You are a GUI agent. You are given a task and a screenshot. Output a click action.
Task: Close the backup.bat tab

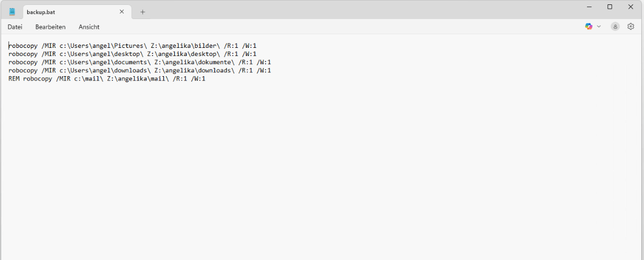pos(122,12)
